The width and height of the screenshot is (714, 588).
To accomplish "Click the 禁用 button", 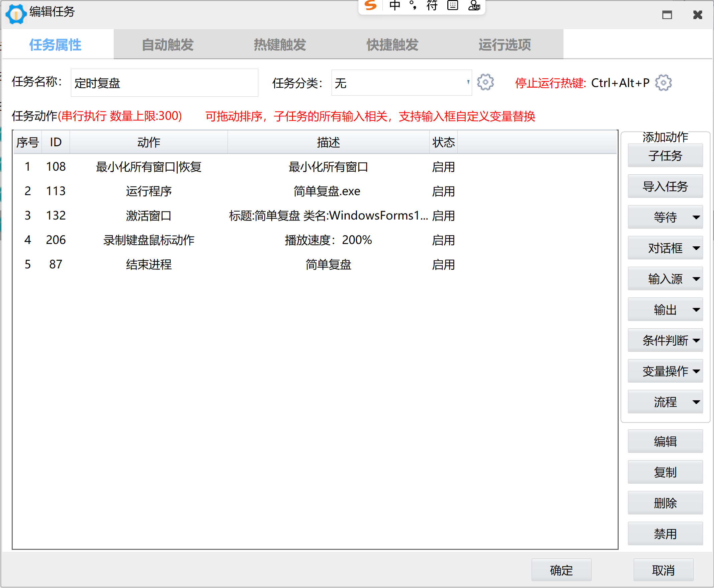I will click(x=665, y=534).
